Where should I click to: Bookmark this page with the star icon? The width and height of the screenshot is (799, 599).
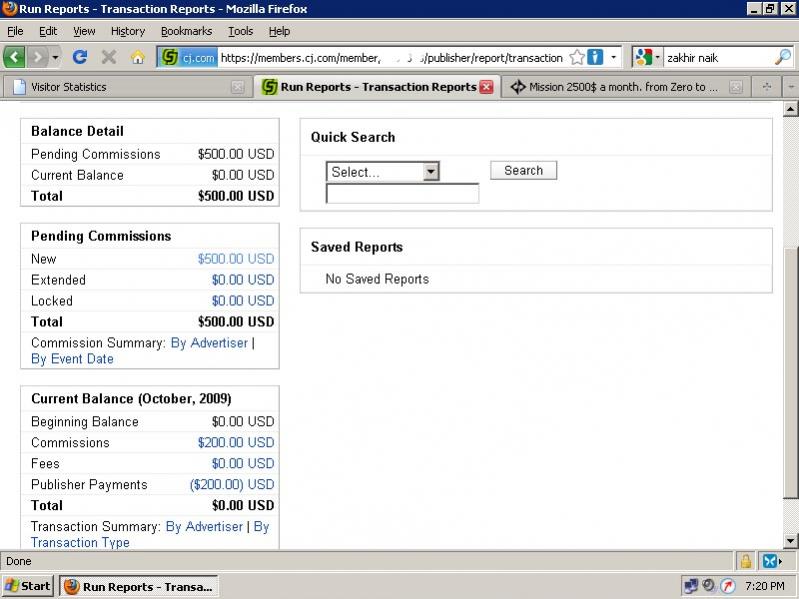[577, 58]
